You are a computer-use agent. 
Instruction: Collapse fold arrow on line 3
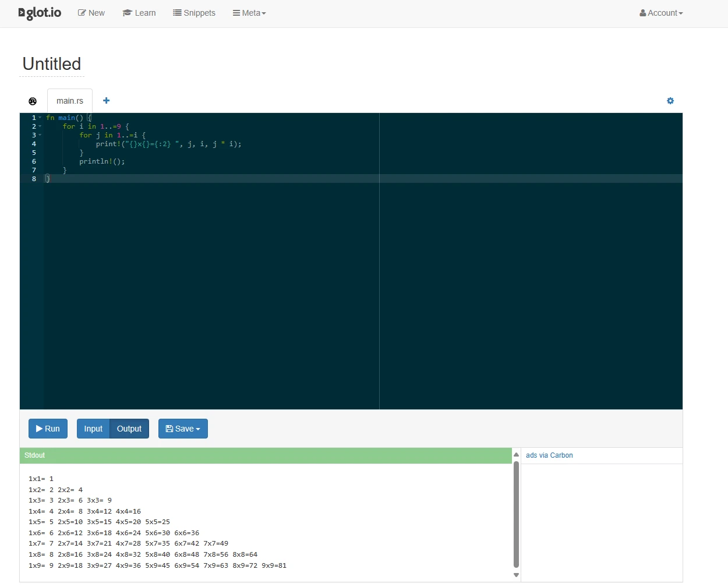pos(40,135)
